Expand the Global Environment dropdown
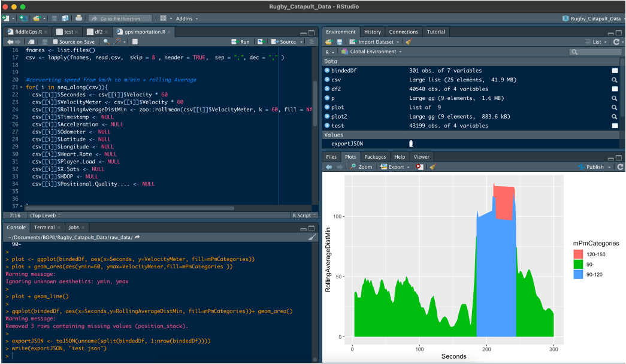The image size is (626, 364). (371, 52)
